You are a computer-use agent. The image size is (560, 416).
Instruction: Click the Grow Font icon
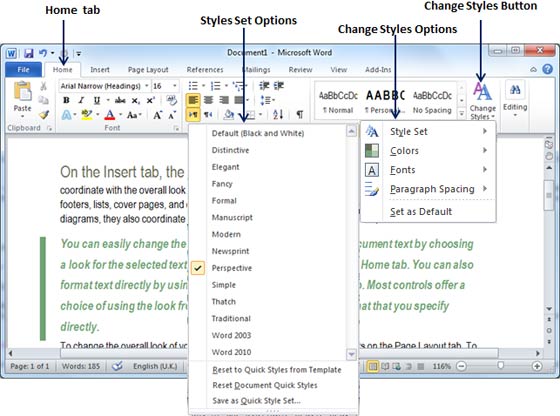(158, 115)
